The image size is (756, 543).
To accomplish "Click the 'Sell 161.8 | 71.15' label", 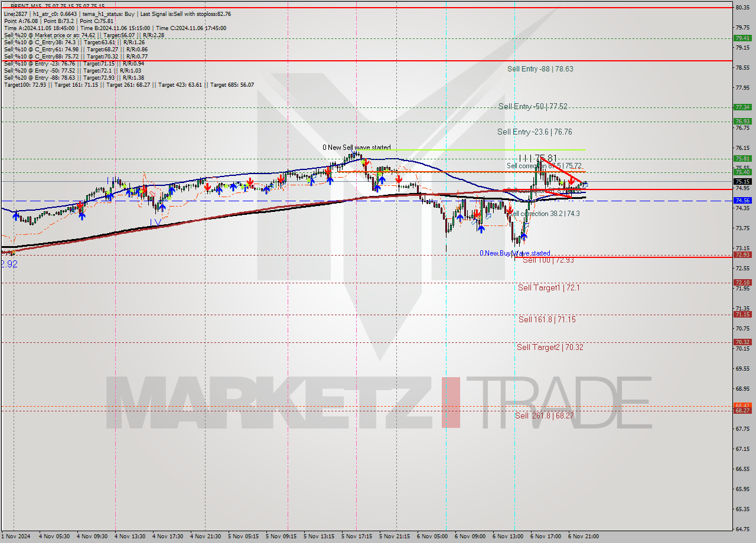I will coord(547,319).
